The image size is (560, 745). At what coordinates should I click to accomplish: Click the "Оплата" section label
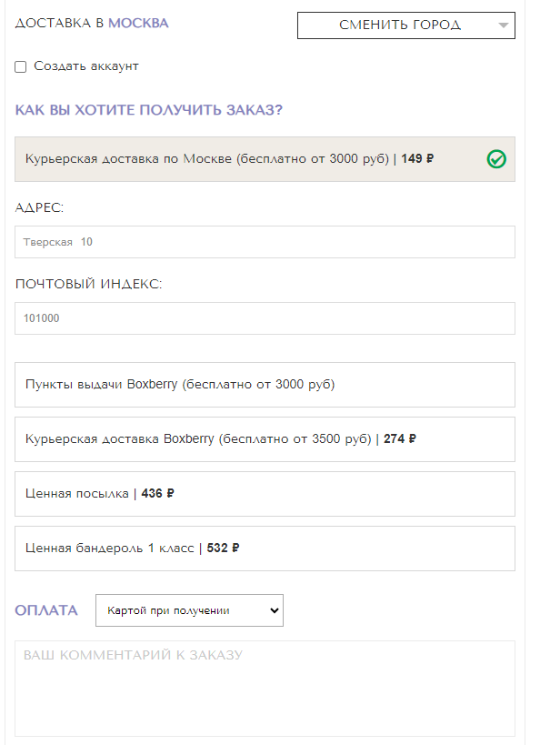coord(46,610)
